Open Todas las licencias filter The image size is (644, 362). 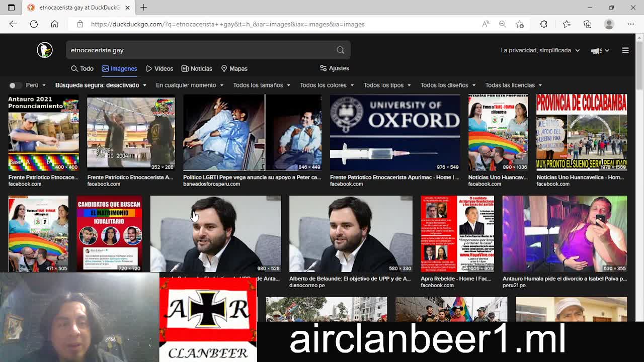point(514,85)
